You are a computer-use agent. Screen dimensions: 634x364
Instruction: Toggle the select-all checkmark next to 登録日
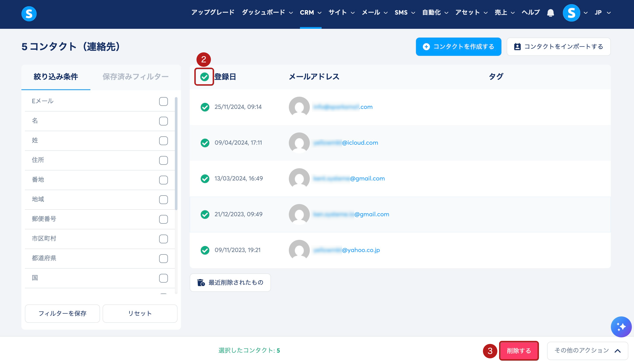[204, 77]
